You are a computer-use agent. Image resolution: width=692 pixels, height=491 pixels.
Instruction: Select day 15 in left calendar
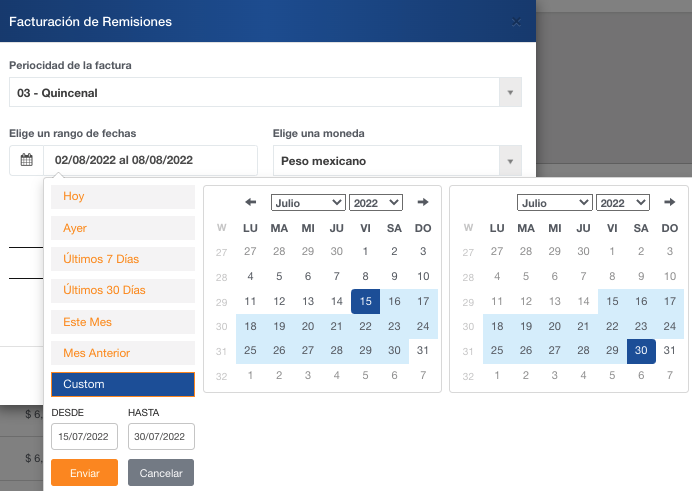[366, 301]
